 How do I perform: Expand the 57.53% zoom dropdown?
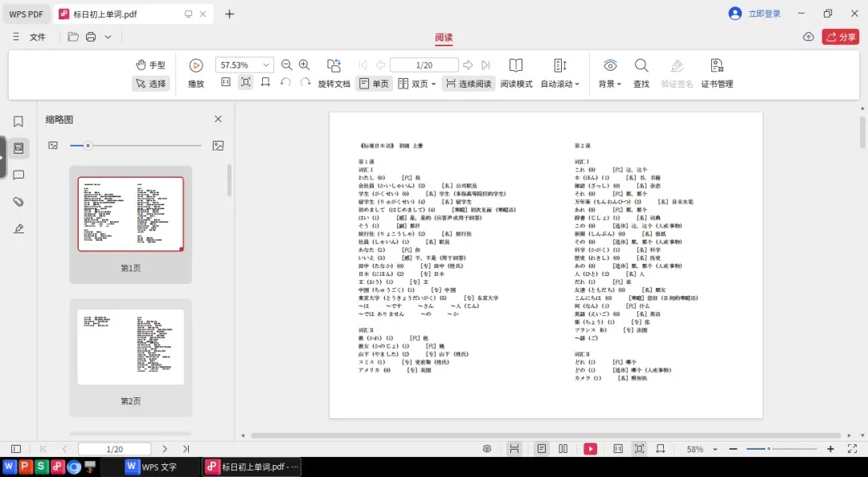point(266,65)
